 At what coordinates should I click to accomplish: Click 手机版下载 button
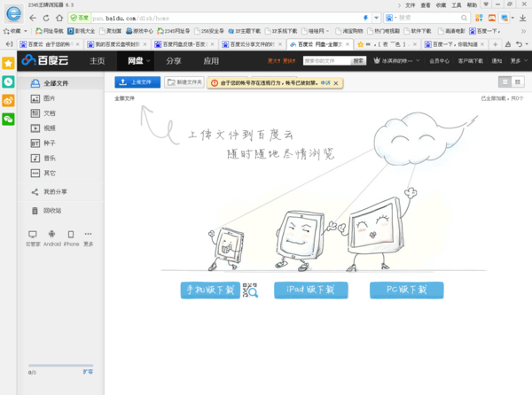tap(210, 290)
